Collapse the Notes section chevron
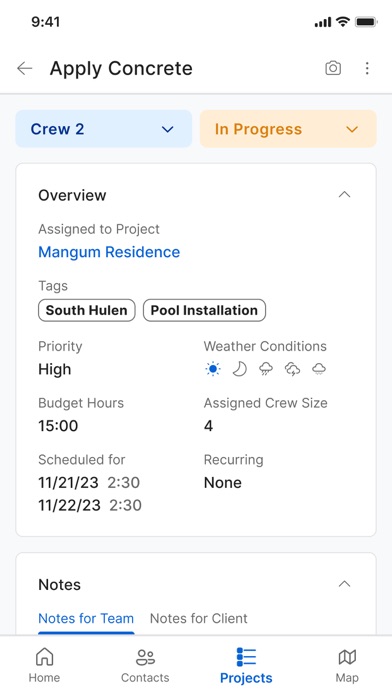 coord(344,584)
